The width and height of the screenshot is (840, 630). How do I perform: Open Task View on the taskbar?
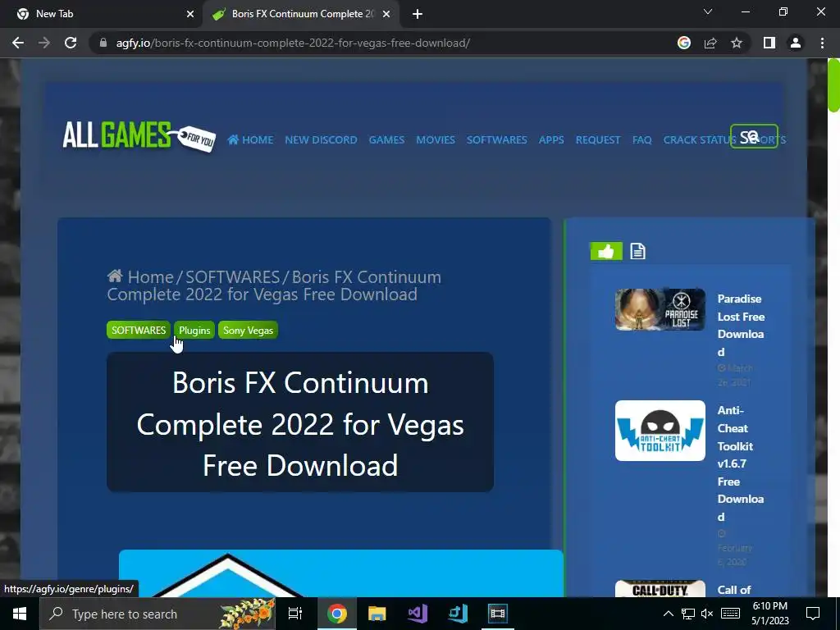pyautogui.click(x=295, y=614)
